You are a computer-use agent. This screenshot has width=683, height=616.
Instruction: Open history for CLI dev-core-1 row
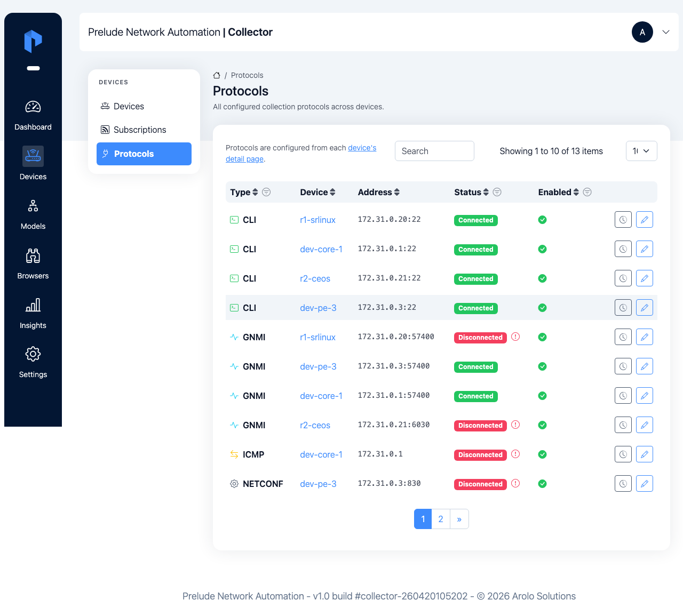[623, 249]
